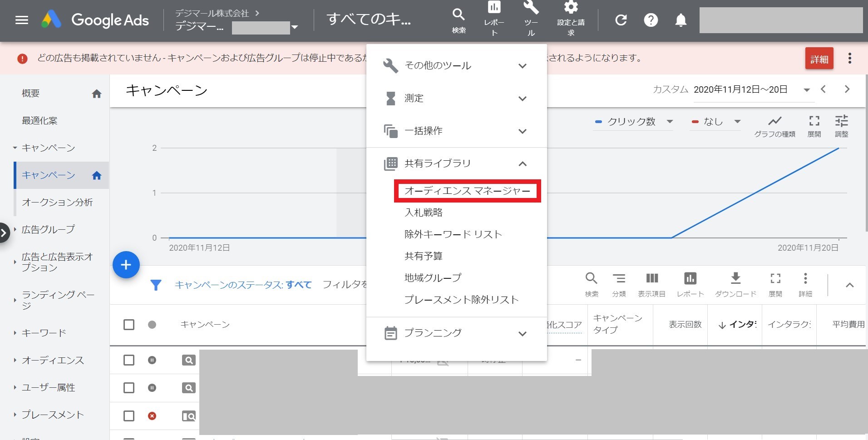Check the second campaign row checkbox
868x440 pixels.
pyautogui.click(x=129, y=388)
